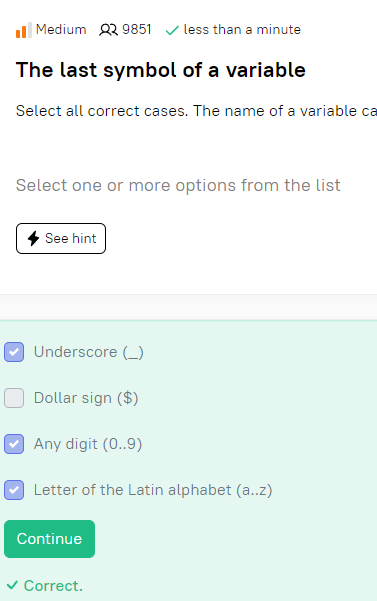This screenshot has height=601, width=377.
Task: Click the Medium difficulty label
Action: point(61,30)
